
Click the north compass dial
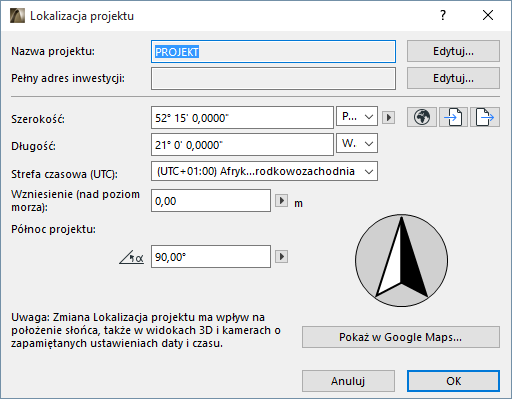pos(401,260)
